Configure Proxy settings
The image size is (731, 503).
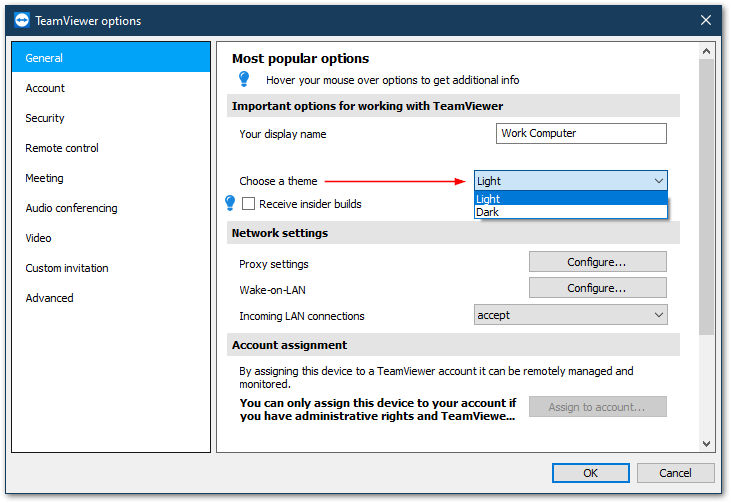click(597, 262)
